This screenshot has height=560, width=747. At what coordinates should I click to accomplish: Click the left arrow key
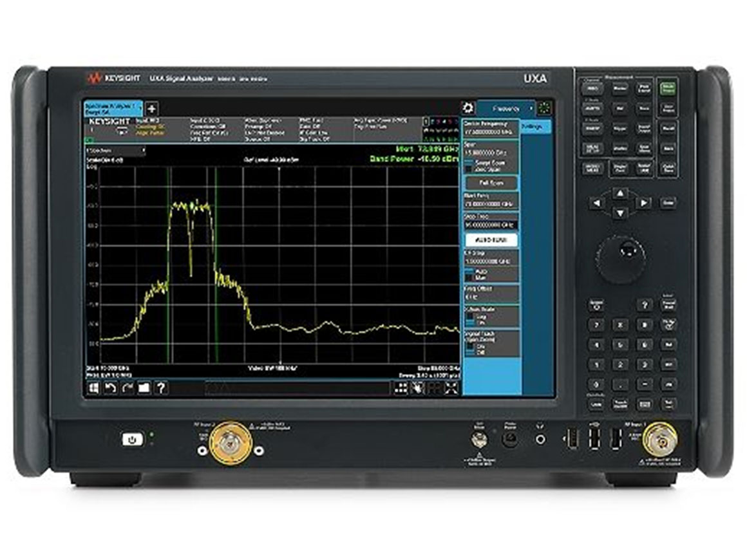tap(597, 203)
